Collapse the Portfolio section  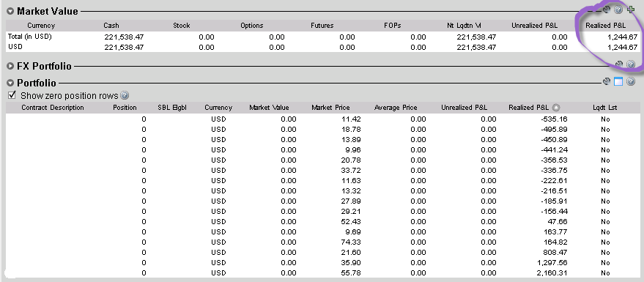click(x=10, y=83)
